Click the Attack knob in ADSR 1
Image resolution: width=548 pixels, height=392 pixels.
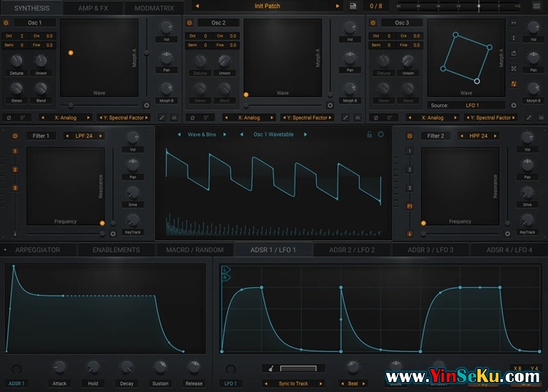[59, 367]
